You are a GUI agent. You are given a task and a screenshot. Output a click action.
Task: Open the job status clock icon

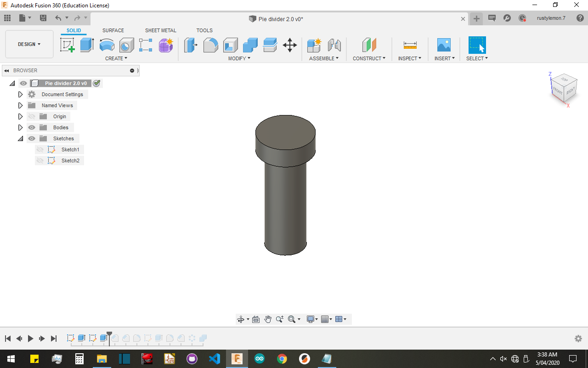pyautogui.click(x=522, y=18)
